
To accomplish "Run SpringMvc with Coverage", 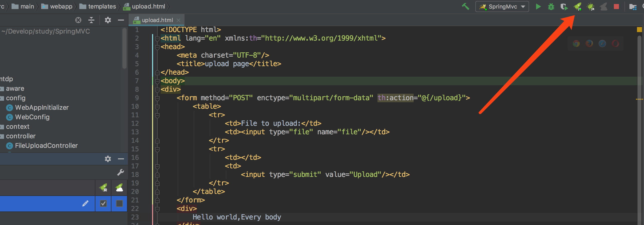I will pyautogui.click(x=564, y=7).
